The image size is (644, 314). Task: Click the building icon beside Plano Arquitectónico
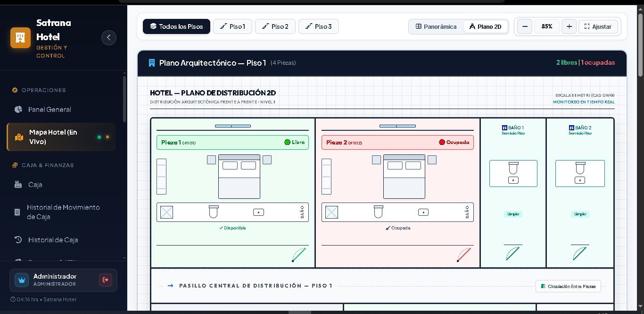point(152,63)
